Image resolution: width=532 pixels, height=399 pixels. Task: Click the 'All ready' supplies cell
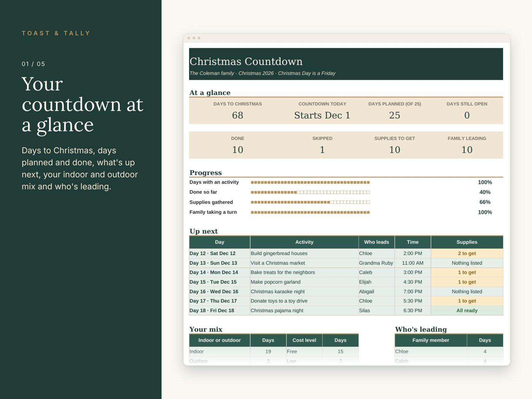coord(467,310)
